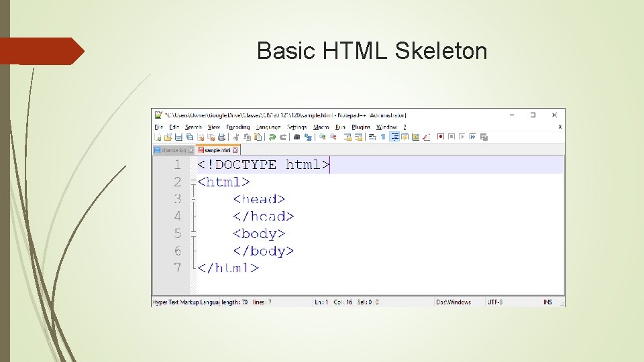Click the </body> closing tag text
This screenshot has width=644, height=362.
coord(263,251)
